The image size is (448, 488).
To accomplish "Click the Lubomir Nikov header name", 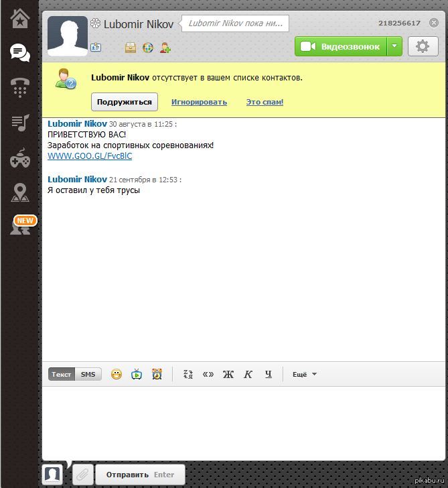I will [x=139, y=24].
